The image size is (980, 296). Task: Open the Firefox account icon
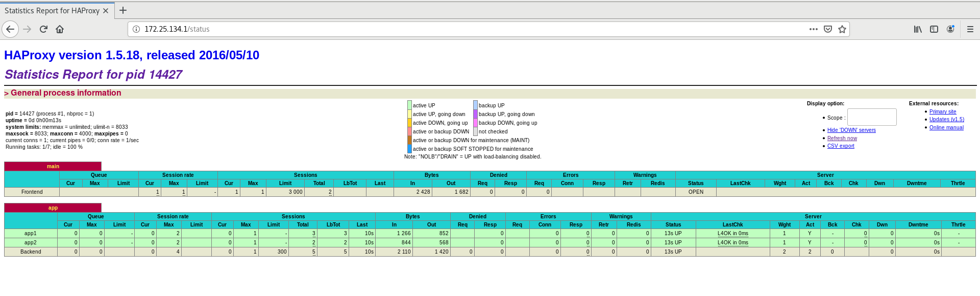950,29
